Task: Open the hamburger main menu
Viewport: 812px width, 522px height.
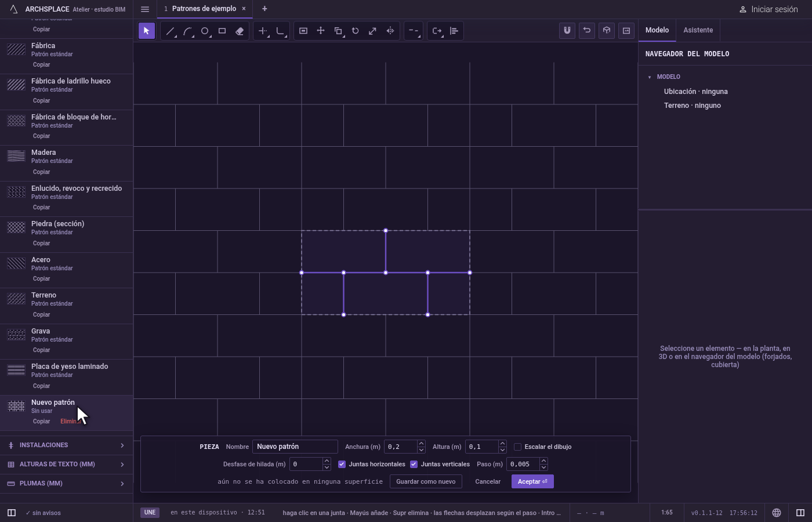Action: (x=145, y=9)
